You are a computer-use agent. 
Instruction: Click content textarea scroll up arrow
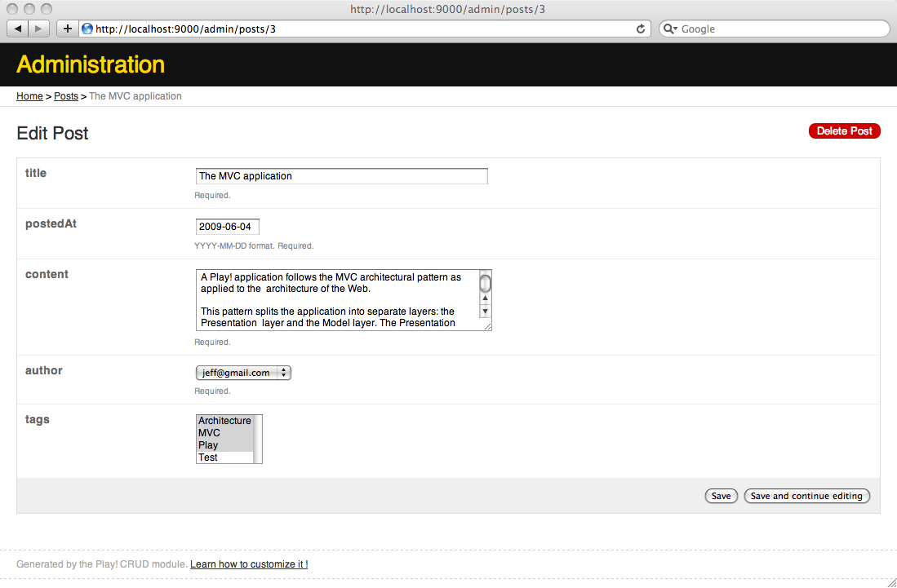coord(485,298)
